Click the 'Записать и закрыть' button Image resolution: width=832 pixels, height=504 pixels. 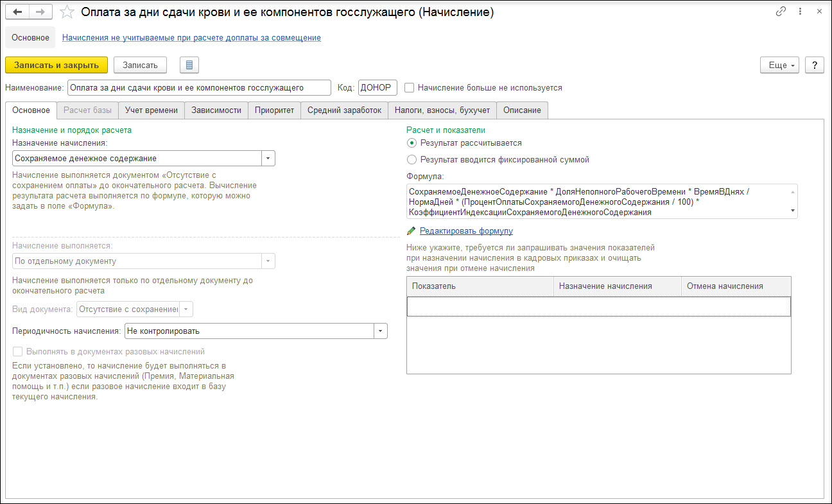(56, 65)
